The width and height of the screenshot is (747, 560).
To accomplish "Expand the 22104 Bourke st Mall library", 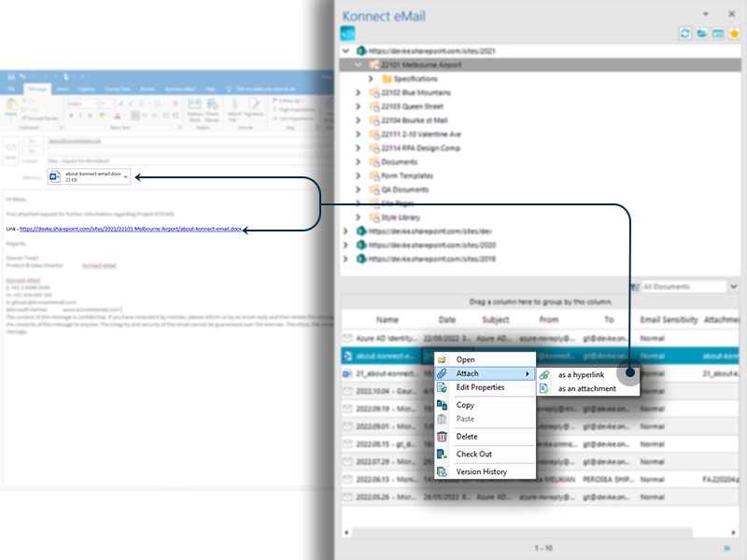I will (359, 120).
